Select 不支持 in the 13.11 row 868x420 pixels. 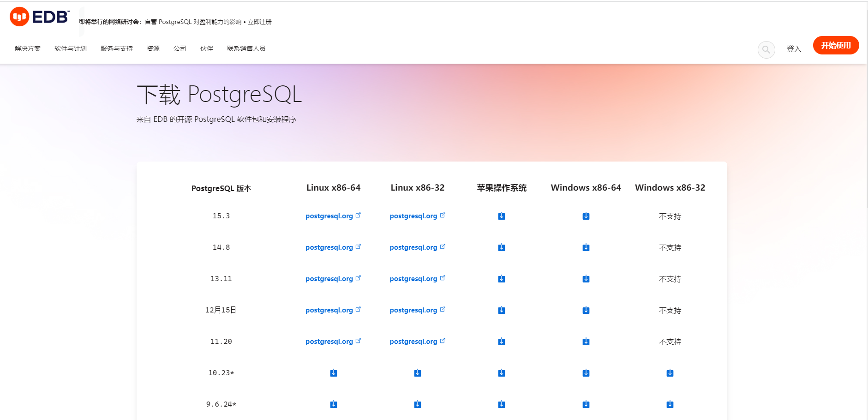[670, 279]
